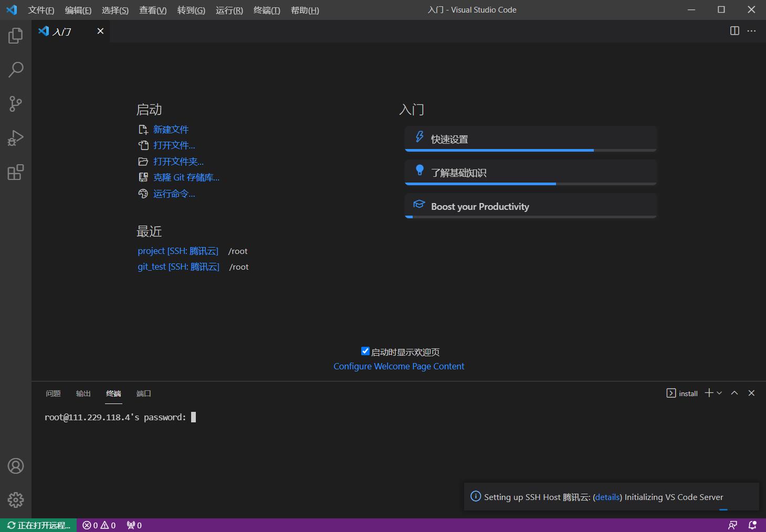Click the 打开文件... link
Viewport: 766px width, 532px height.
174,145
